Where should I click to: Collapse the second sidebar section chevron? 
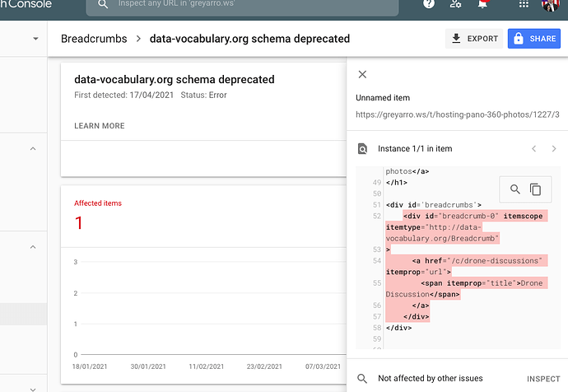point(33,247)
